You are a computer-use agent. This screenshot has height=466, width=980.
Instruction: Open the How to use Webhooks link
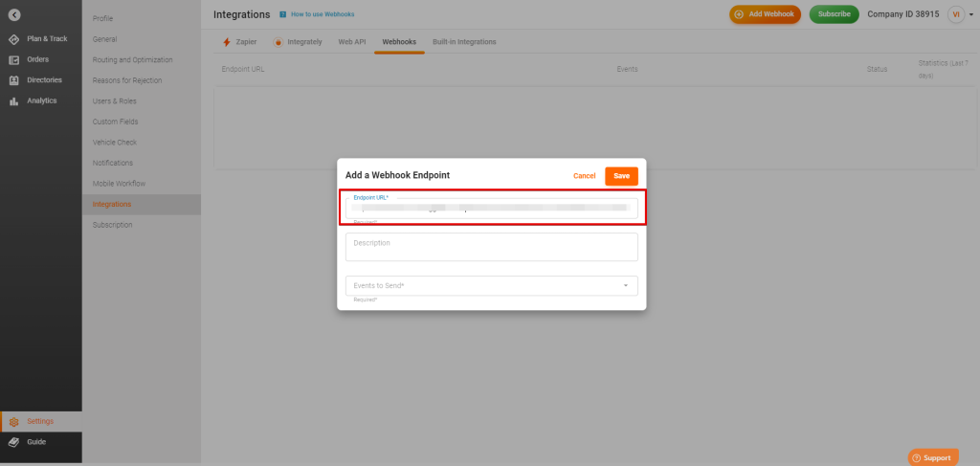[x=309, y=15]
